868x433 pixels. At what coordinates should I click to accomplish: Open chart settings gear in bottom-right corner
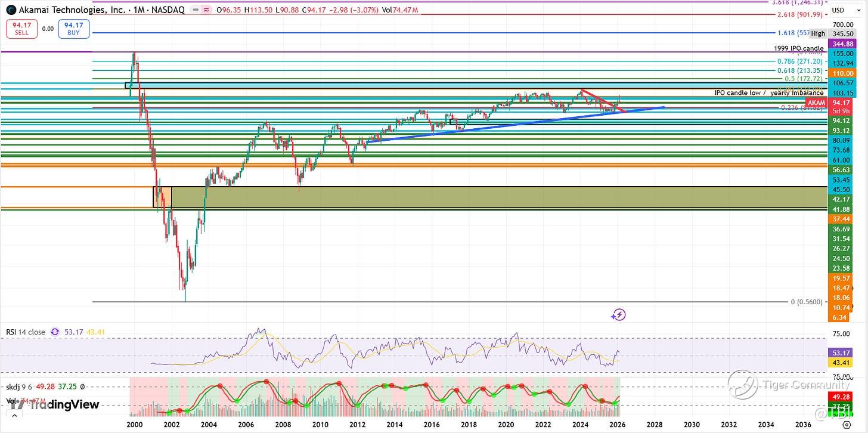tap(847, 426)
